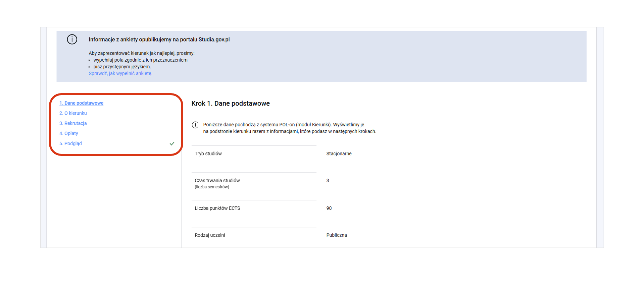Click the 'Czas trwania studiów' label
This screenshot has width=644, height=306.
click(217, 181)
